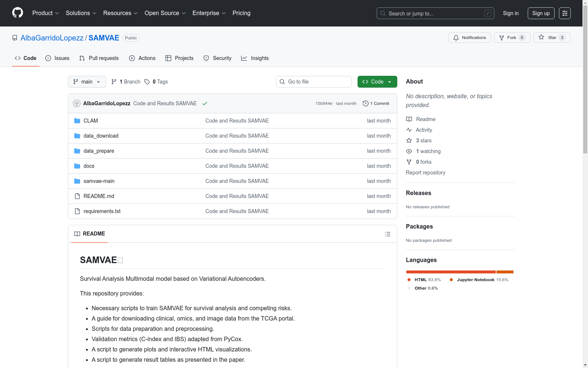Expand the Solutions menu

click(x=81, y=13)
